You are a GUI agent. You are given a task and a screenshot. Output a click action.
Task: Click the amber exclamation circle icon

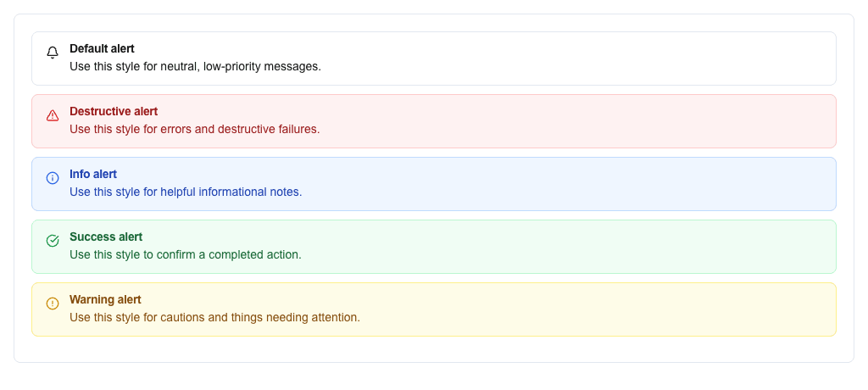click(x=53, y=303)
